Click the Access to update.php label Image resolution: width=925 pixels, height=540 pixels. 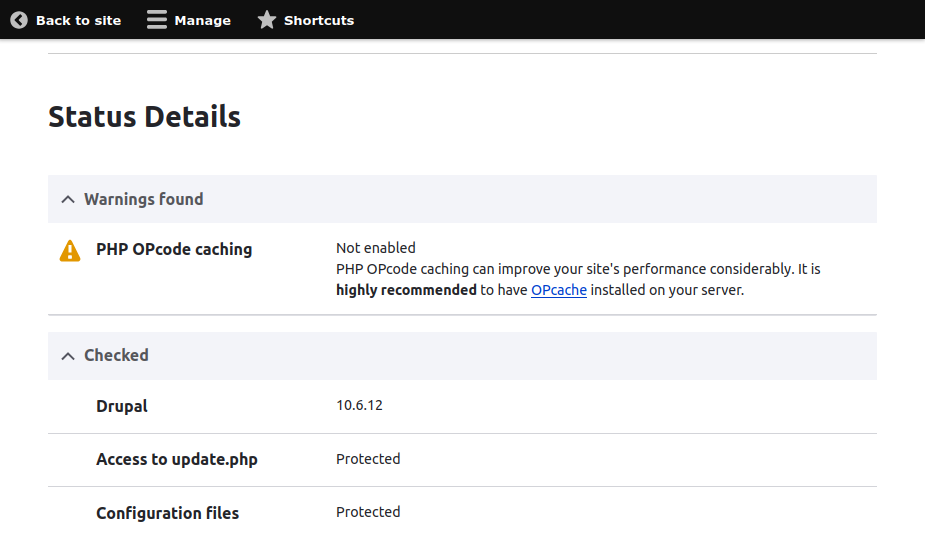177,460
